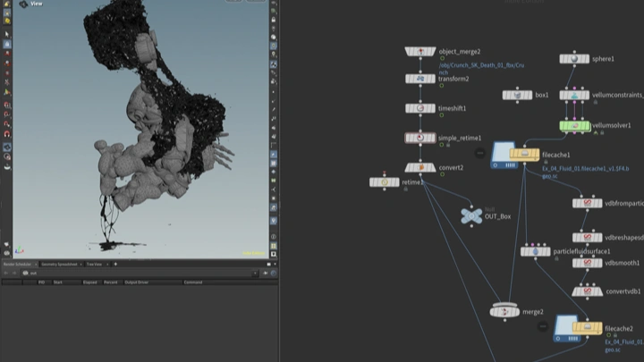This screenshot has width=644, height=362.
Task: Click the View camera icon at viewport top
Action: [x=23, y=4]
